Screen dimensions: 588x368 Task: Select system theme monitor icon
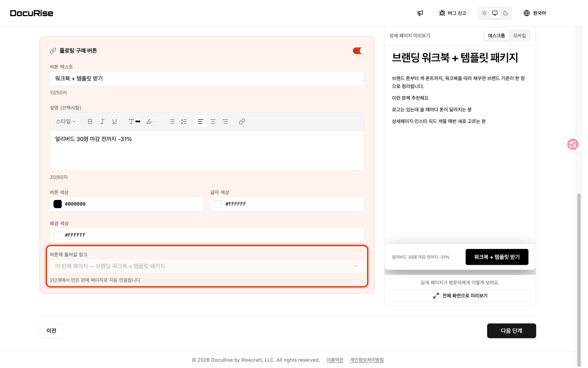495,13
